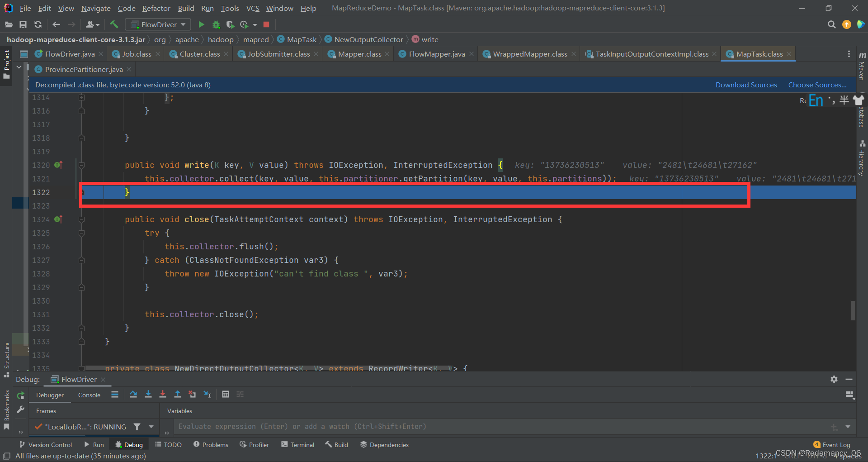This screenshot has width=868, height=462.
Task: Open the Version Control tool window
Action: coord(45,445)
